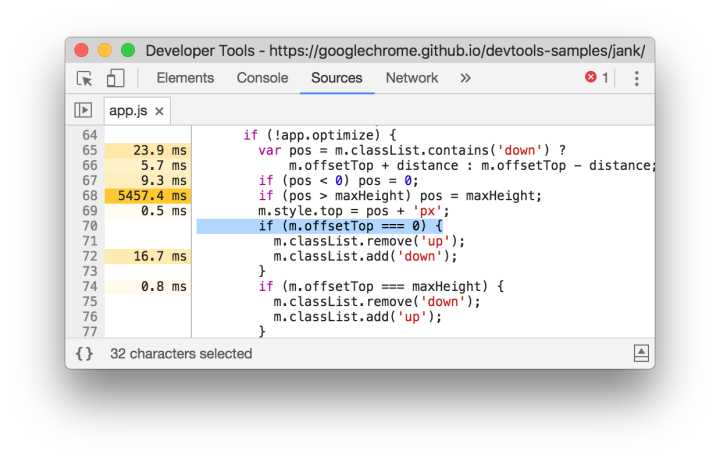Expand the more tabs chevron
Image resolution: width=720 pixels, height=462 pixels.
[465, 78]
